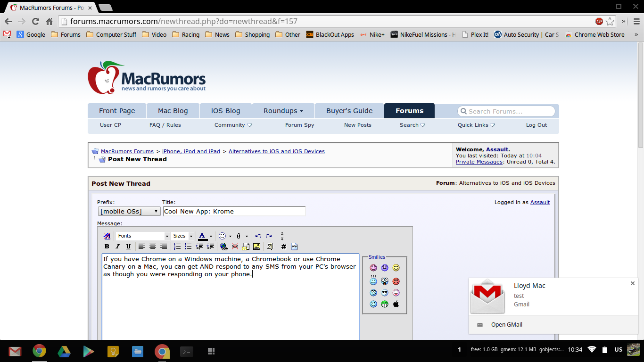
Task: Open the Mac Blog tab
Action: point(173,111)
